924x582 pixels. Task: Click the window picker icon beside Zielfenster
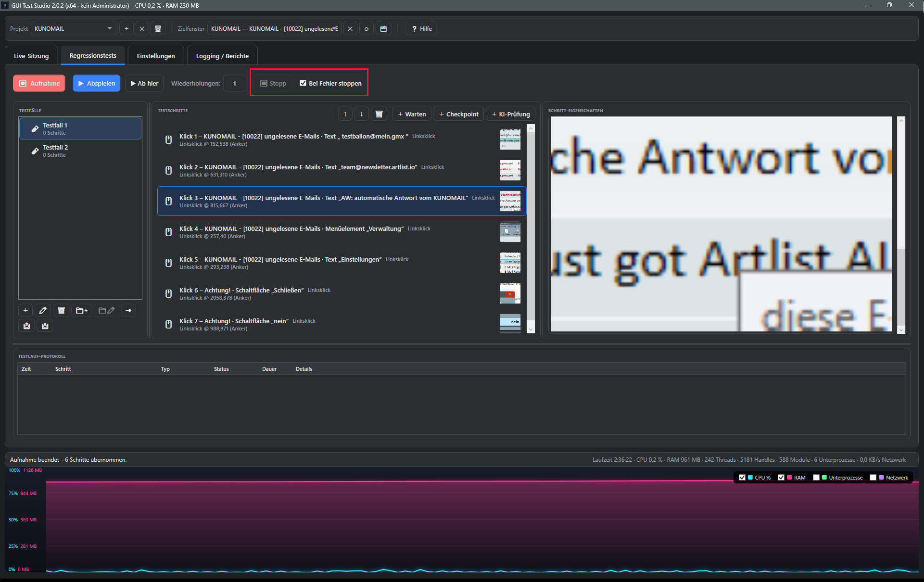(x=383, y=29)
